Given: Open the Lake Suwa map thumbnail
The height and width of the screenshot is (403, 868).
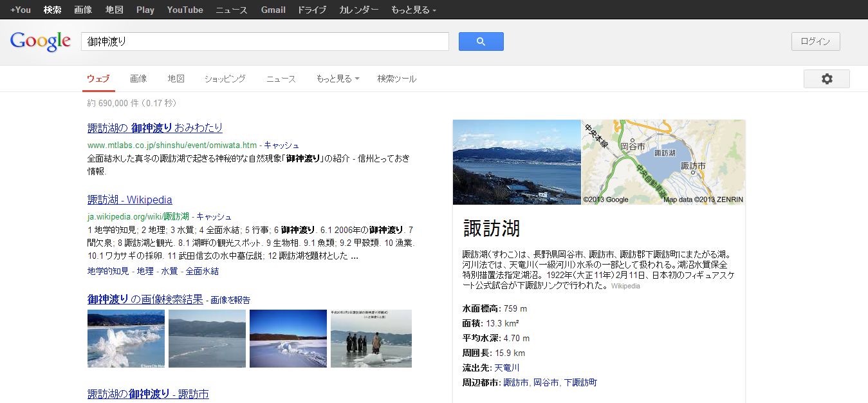Looking at the screenshot, I should point(663,162).
